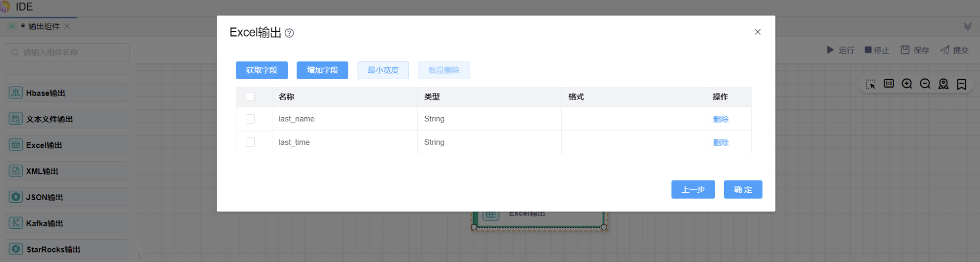Click the 确定 button to confirm

(743, 190)
